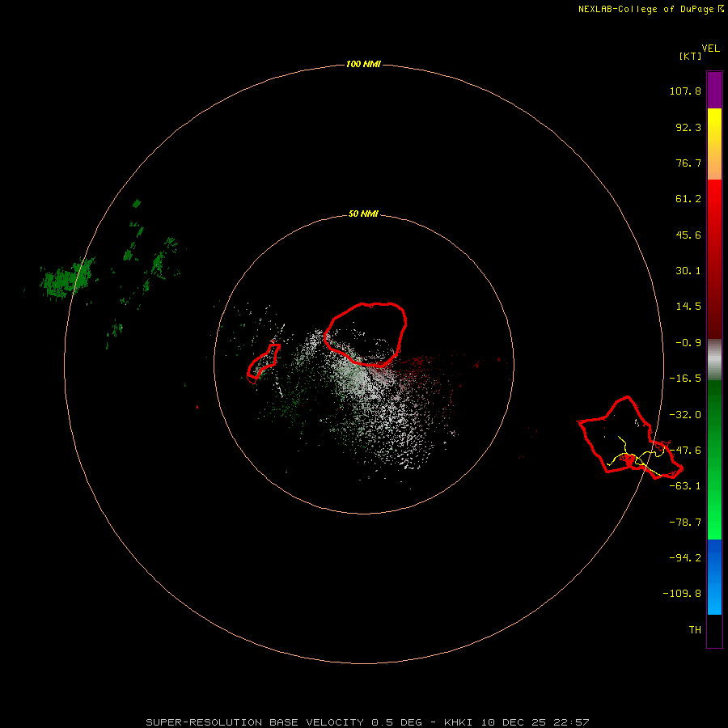The height and width of the screenshot is (728, 728).
Task: Select the 30.1 scale value
Action: point(688,271)
